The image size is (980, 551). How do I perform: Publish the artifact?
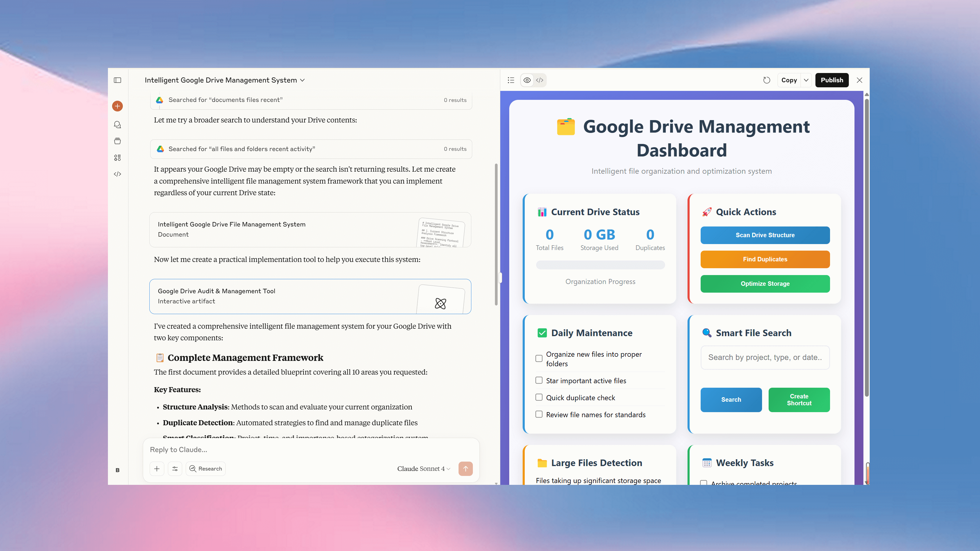pos(832,80)
